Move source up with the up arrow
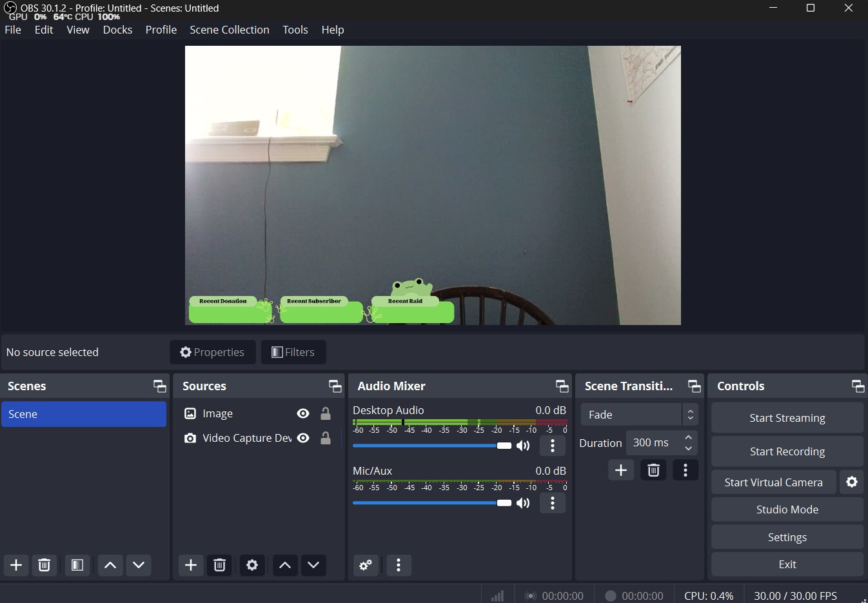The image size is (868, 603). pyautogui.click(x=284, y=565)
